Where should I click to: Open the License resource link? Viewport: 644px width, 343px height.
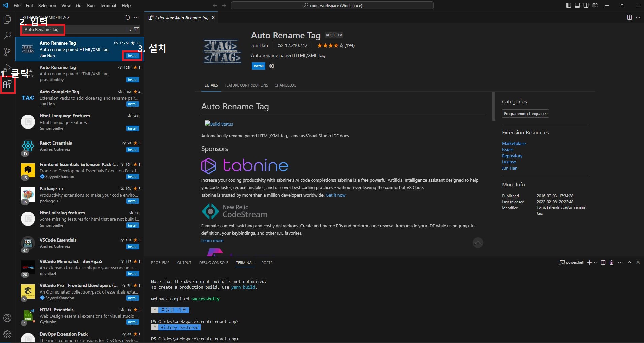click(x=509, y=162)
